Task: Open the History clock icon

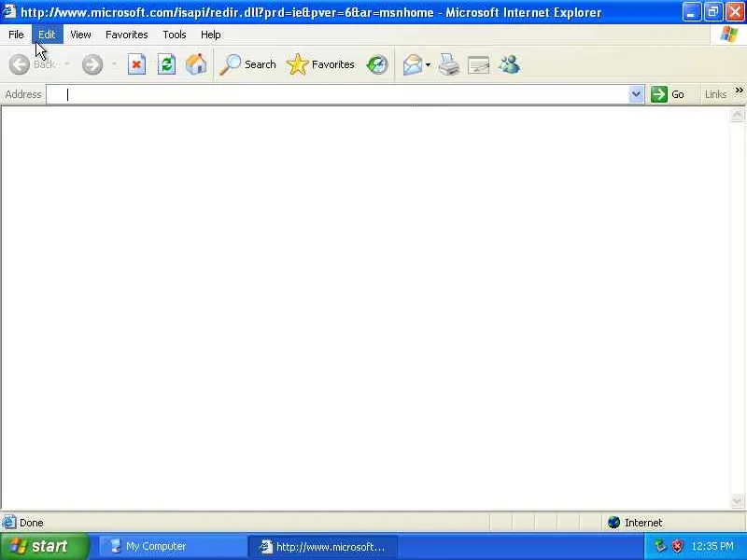Action: click(377, 64)
